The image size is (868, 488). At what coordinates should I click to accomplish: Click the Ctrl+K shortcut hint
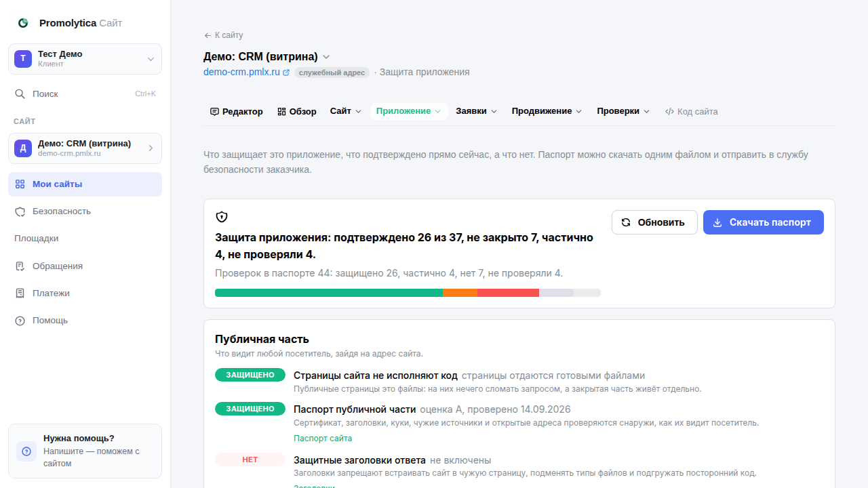click(145, 94)
